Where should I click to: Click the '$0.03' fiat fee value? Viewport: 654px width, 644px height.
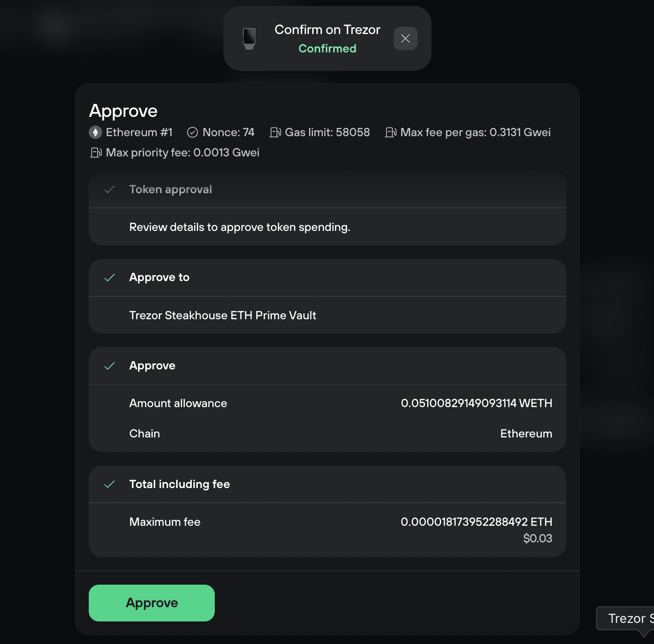click(x=538, y=538)
